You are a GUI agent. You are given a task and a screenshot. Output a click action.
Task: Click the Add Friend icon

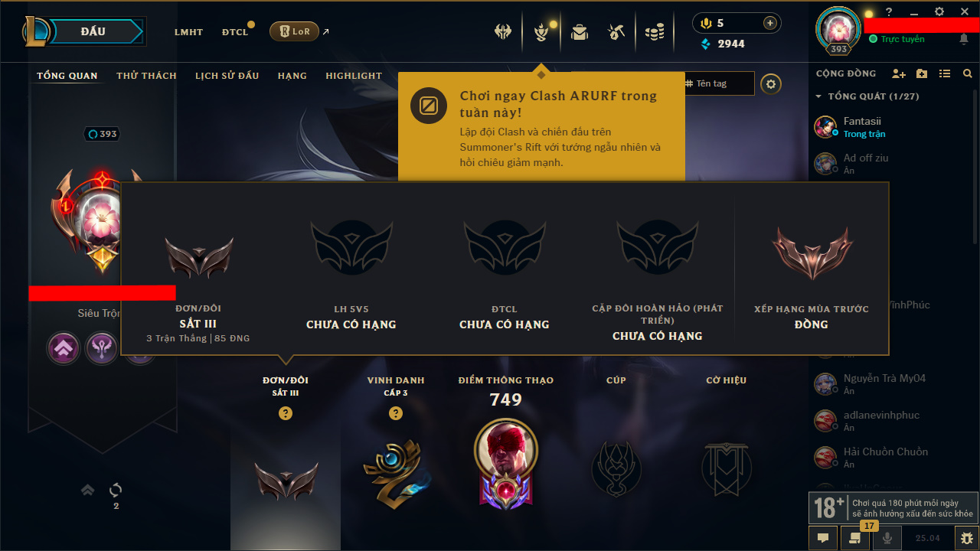tap(899, 73)
